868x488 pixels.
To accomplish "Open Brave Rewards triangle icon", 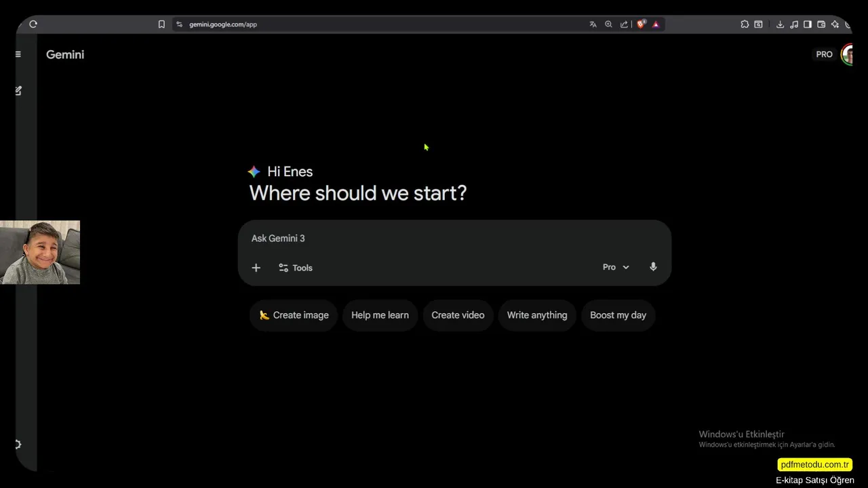I will coord(656,24).
